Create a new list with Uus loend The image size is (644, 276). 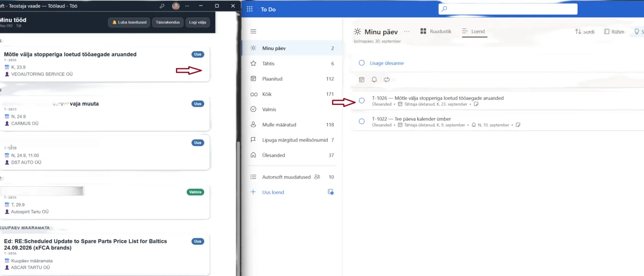[273, 192]
